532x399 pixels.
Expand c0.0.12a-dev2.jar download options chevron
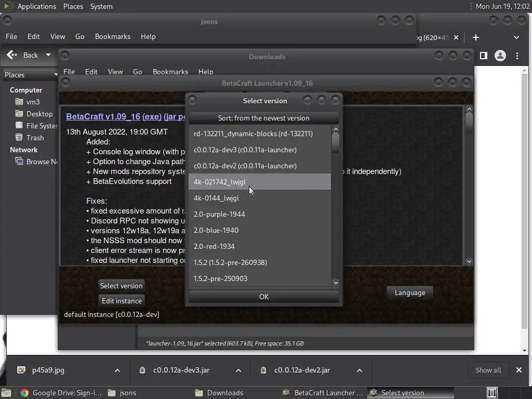click(360, 370)
